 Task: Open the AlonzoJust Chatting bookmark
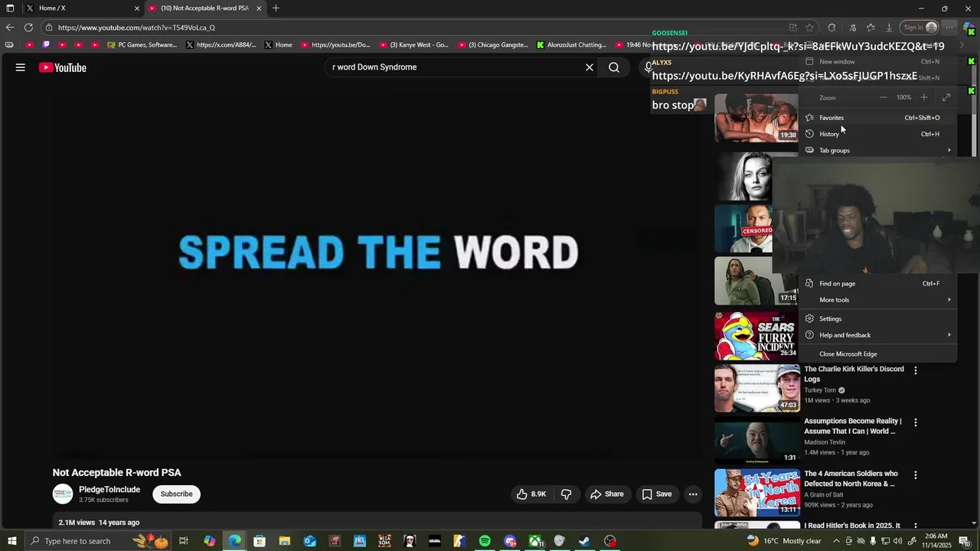pos(572,45)
